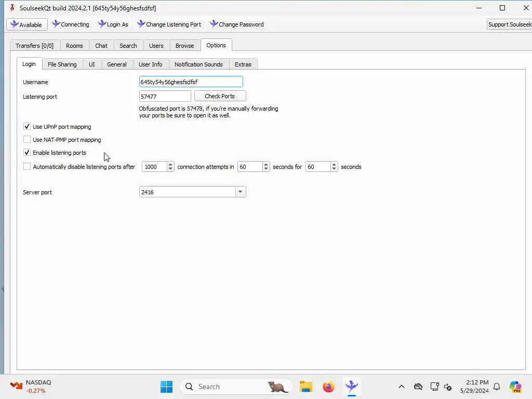
Task: Click the otter image in search box
Action: tap(277, 387)
